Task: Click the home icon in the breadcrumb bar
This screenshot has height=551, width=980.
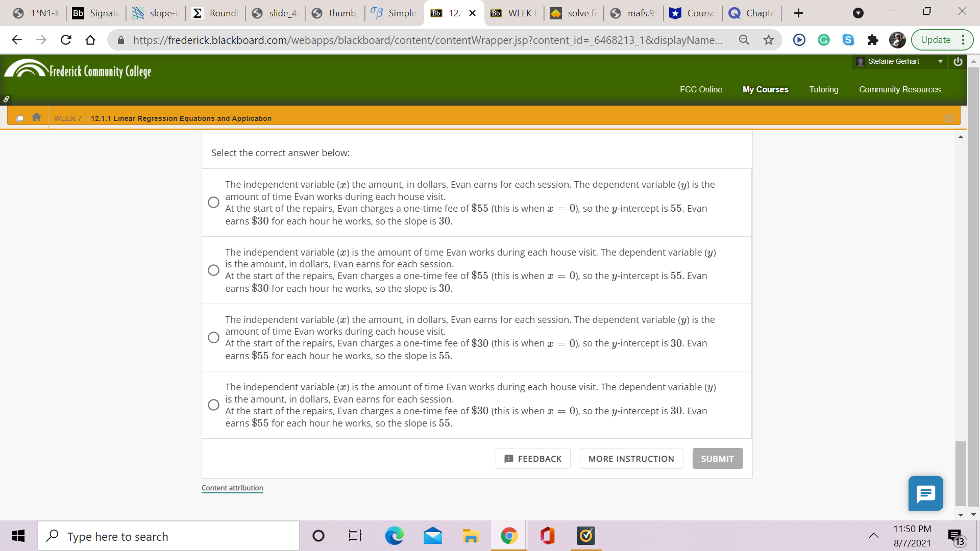Action: click(36, 117)
